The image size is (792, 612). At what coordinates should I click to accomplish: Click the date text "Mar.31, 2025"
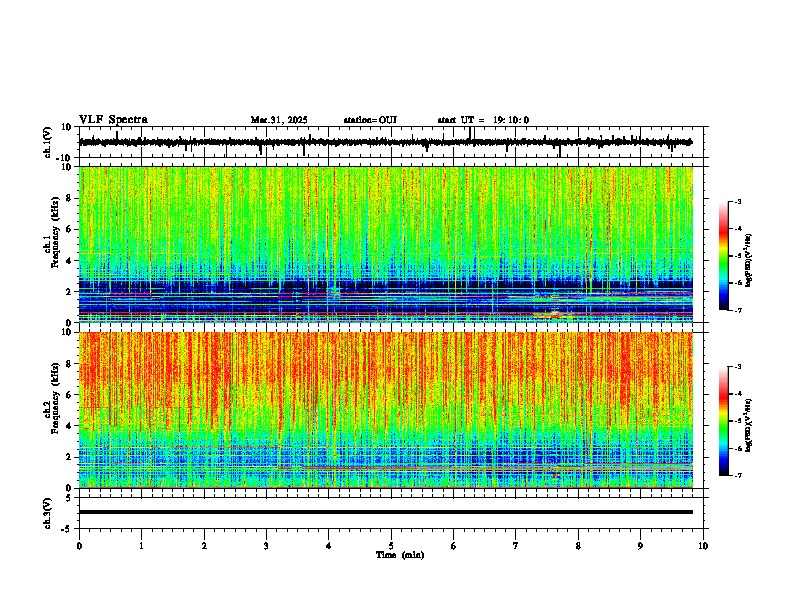279,120
